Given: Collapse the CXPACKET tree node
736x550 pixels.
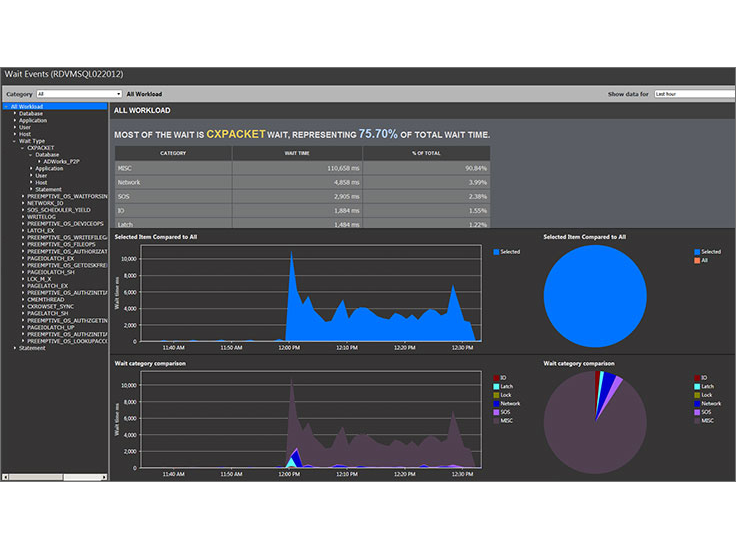Looking at the screenshot, I should coord(22,148).
